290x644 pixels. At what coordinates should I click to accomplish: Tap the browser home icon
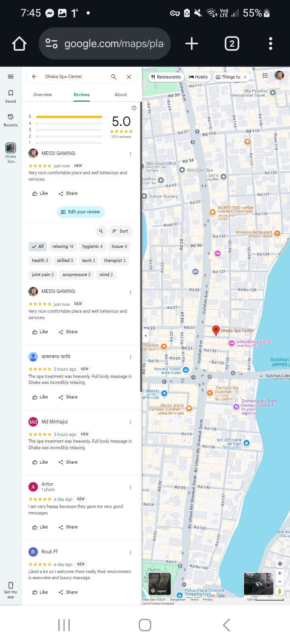click(19, 43)
